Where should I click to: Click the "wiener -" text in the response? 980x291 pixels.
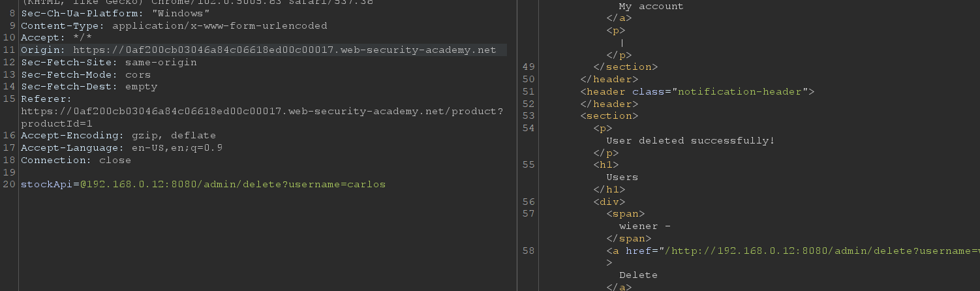[x=645, y=226]
